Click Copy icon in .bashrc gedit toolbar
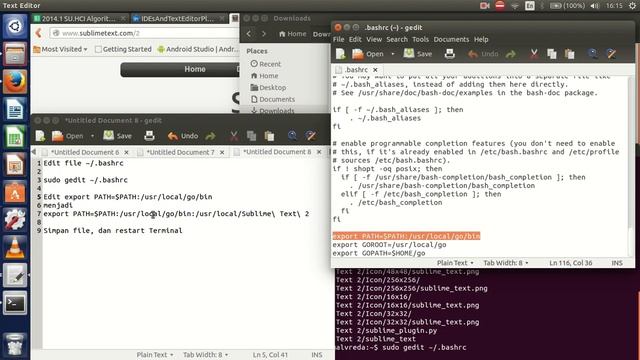Viewport: 640px width, 360px height. 552,54
